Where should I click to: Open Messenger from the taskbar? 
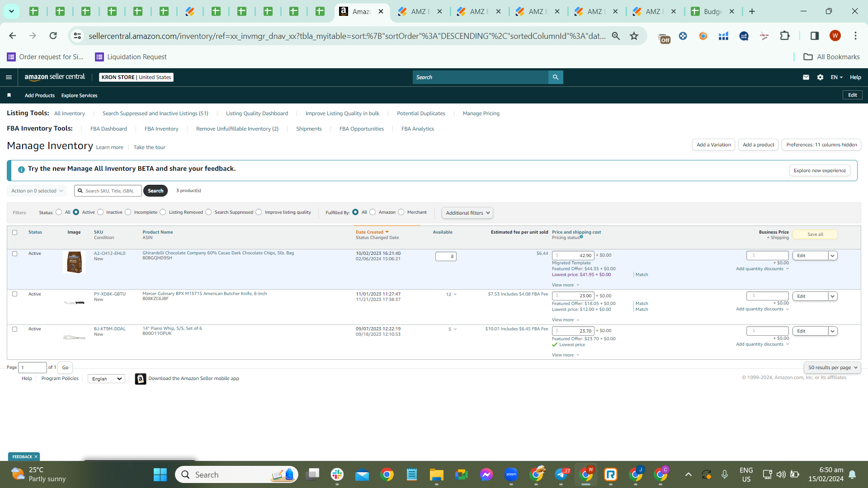pyautogui.click(x=486, y=474)
